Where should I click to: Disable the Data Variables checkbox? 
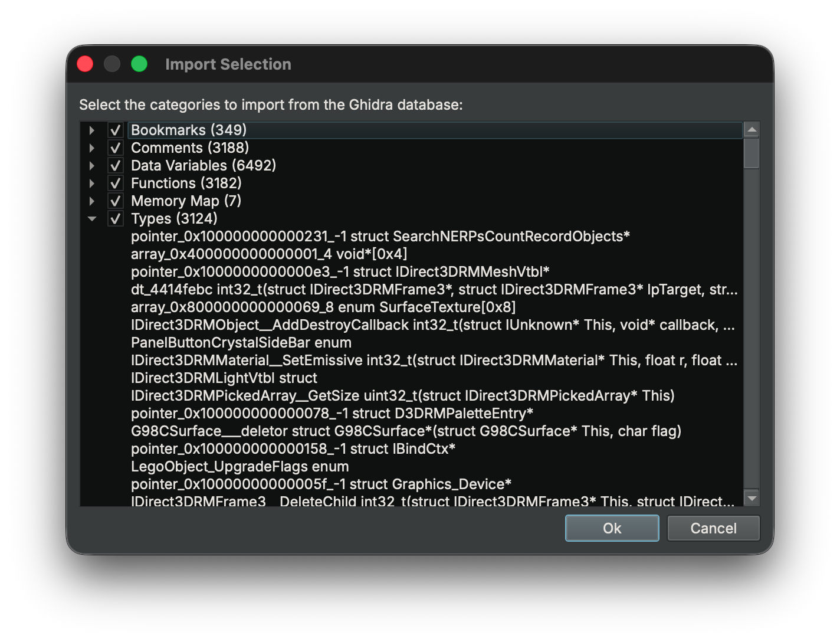(116, 166)
